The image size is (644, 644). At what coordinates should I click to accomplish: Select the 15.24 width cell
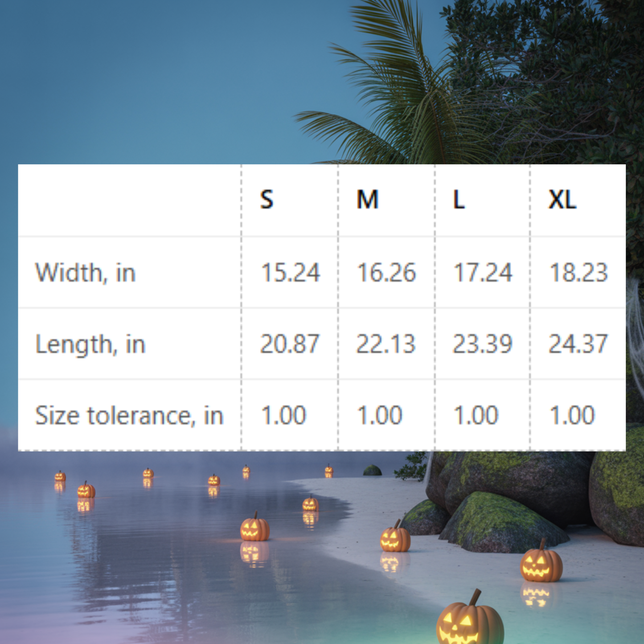(x=290, y=272)
